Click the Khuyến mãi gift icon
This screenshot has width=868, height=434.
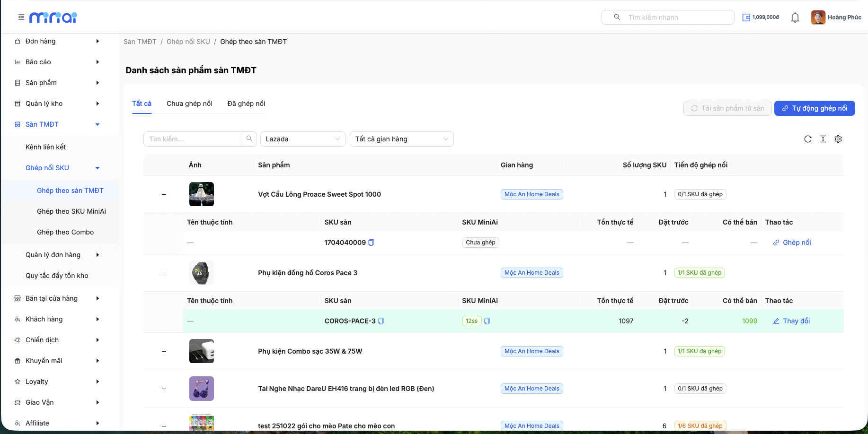(18, 361)
